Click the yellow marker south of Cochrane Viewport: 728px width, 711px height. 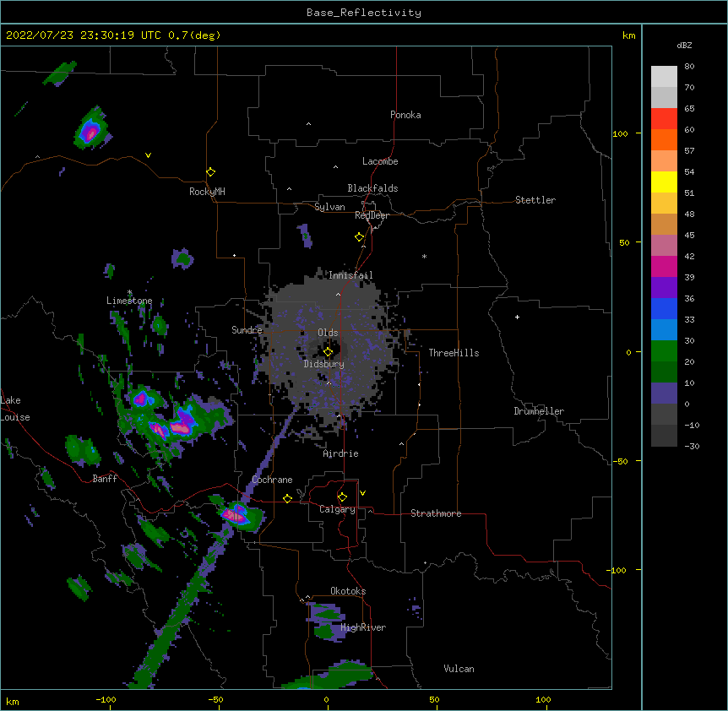tap(287, 499)
